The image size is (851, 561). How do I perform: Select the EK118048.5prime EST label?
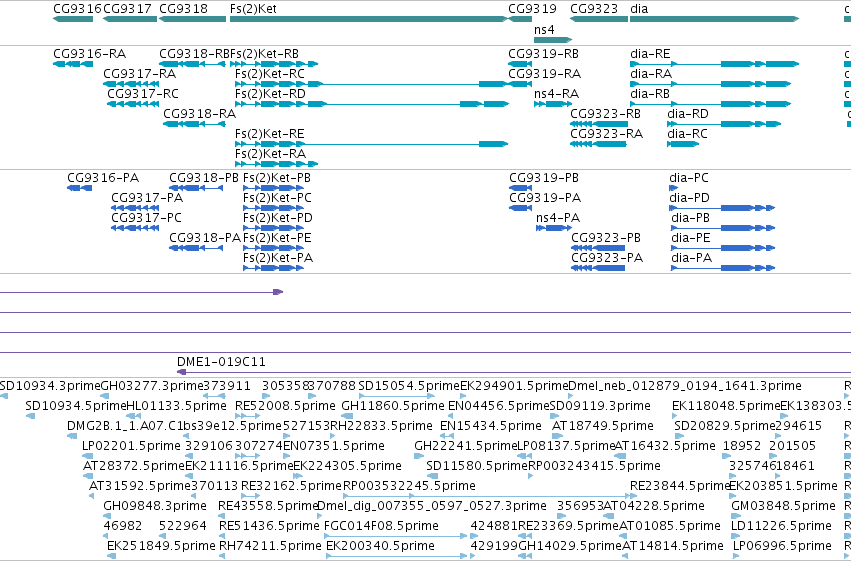[x=726, y=406]
